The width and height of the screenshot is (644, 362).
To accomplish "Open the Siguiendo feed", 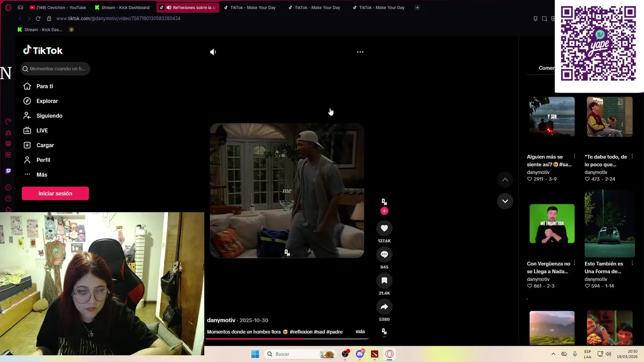I will [x=43, y=116].
